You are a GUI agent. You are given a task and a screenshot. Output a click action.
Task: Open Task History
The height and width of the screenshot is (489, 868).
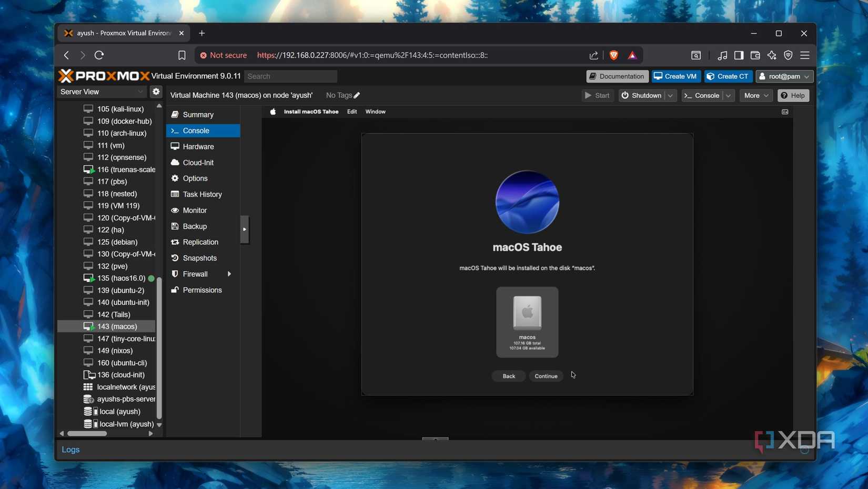pos(203,194)
